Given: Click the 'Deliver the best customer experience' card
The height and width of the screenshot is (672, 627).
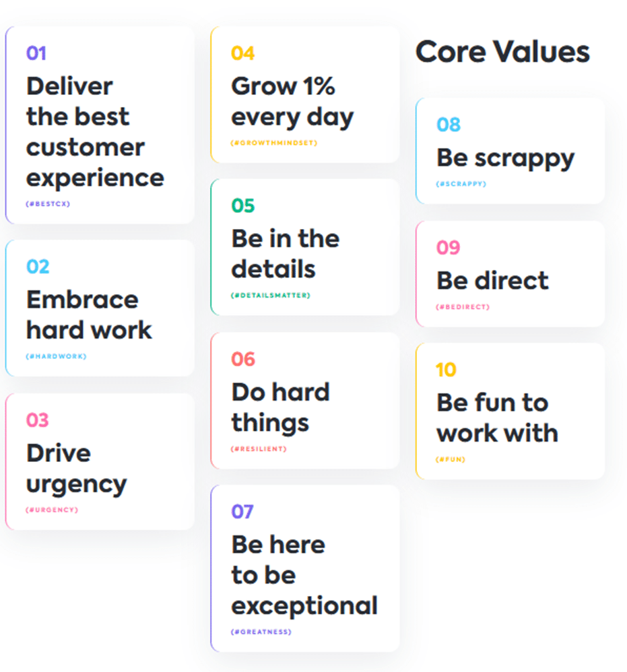Looking at the screenshot, I should click(x=100, y=125).
